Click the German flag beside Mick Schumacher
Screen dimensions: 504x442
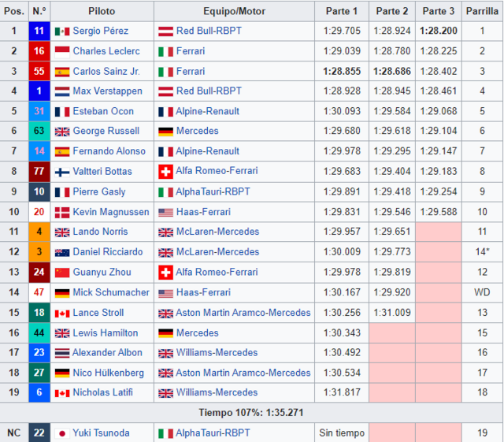[x=62, y=293]
